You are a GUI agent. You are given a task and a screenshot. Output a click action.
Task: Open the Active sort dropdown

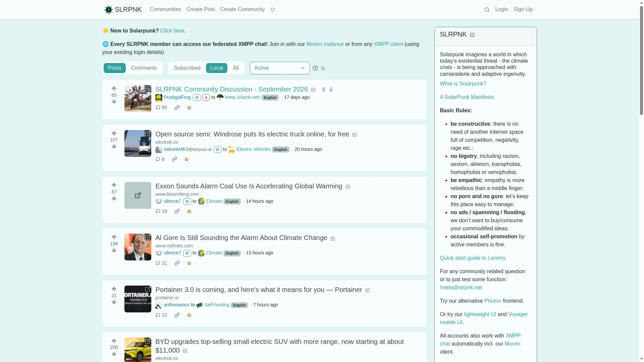(280, 68)
